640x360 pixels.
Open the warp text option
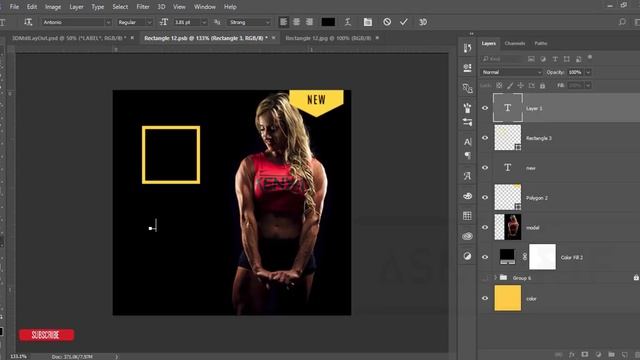(348, 22)
